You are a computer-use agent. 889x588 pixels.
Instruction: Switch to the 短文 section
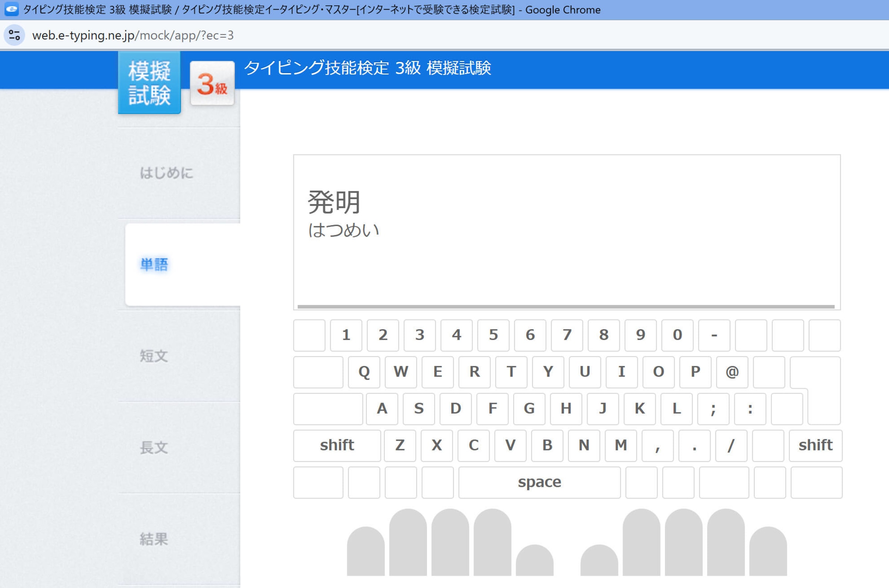(x=154, y=356)
